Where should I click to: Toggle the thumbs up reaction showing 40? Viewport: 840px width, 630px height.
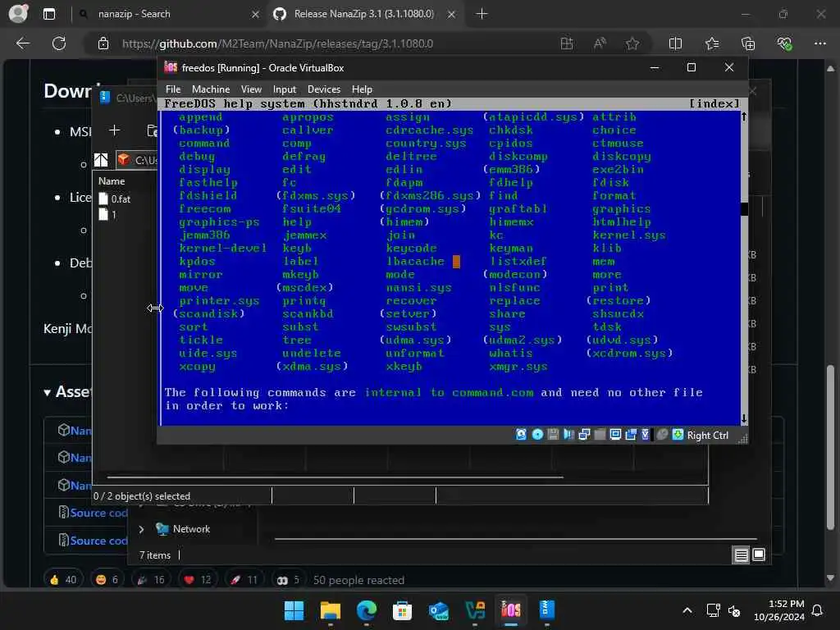(63, 580)
